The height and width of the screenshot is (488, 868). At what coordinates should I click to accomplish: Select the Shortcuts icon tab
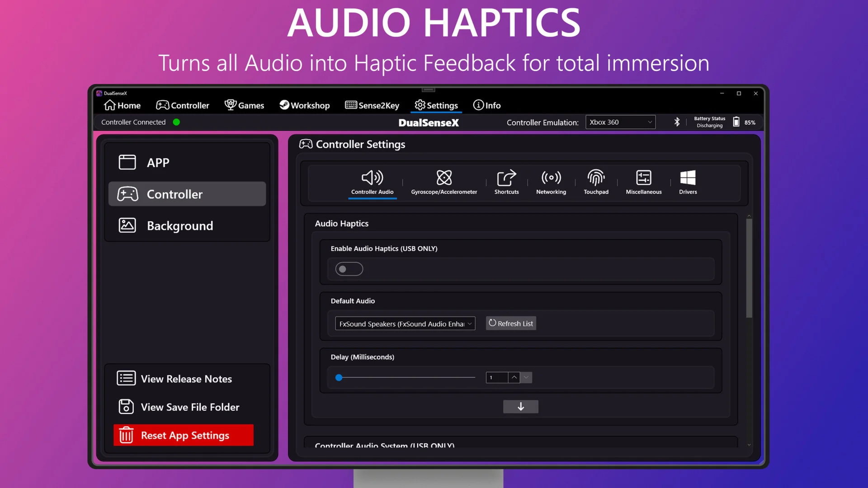click(x=506, y=178)
